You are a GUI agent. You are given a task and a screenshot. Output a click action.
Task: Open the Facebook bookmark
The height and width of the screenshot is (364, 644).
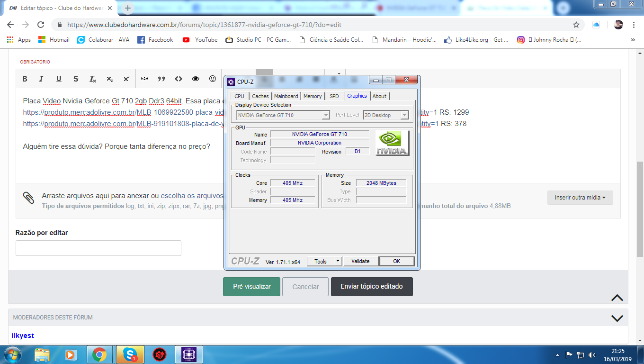155,40
